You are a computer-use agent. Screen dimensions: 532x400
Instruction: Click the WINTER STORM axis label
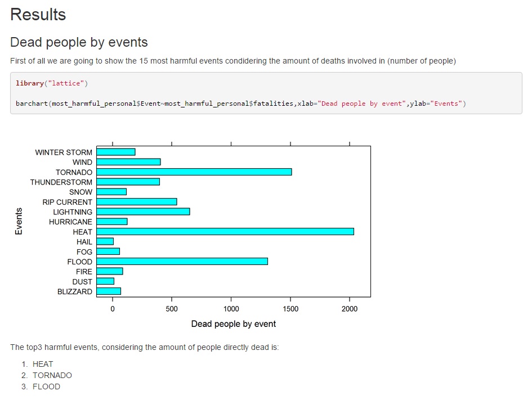64,152
